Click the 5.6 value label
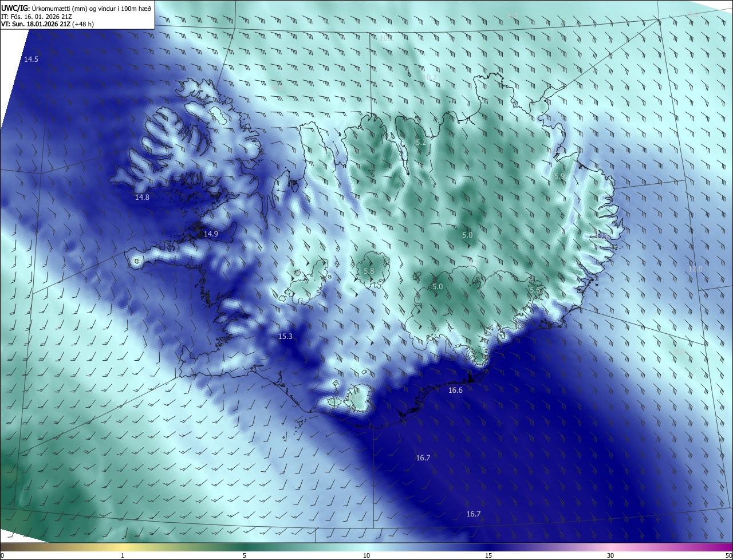 pyautogui.click(x=535, y=291)
